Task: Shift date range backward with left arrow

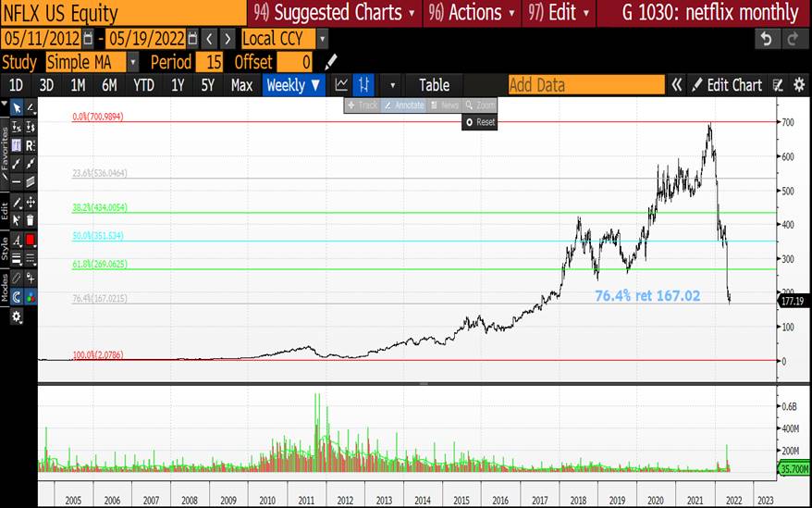Action: (209, 39)
